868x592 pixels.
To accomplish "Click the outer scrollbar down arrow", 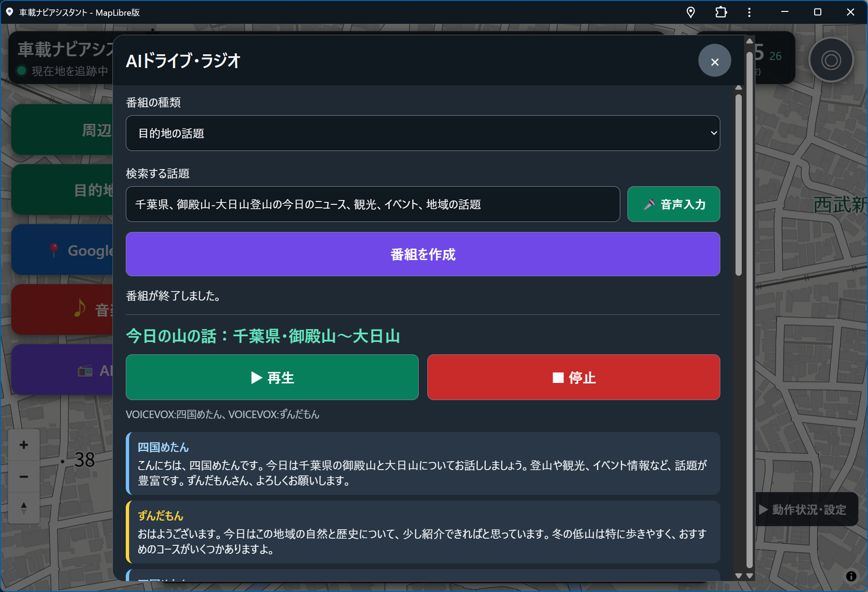I will pyautogui.click(x=749, y=576).
